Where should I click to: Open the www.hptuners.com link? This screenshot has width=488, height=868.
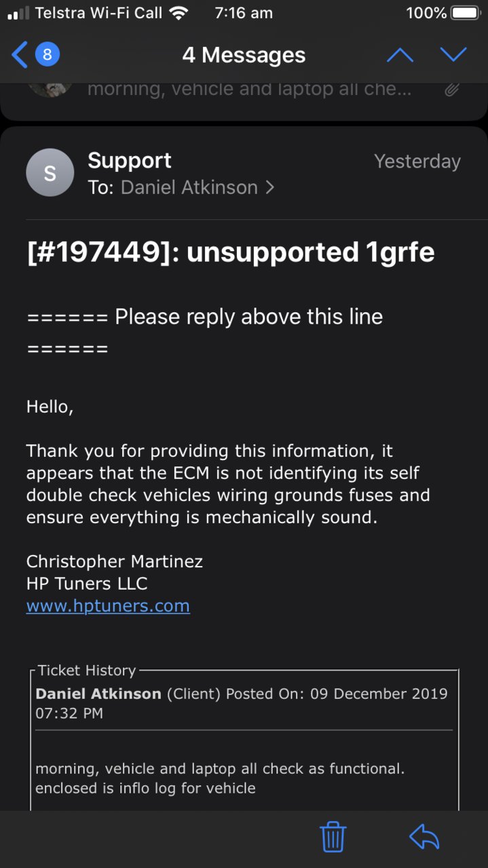point(108,605)
